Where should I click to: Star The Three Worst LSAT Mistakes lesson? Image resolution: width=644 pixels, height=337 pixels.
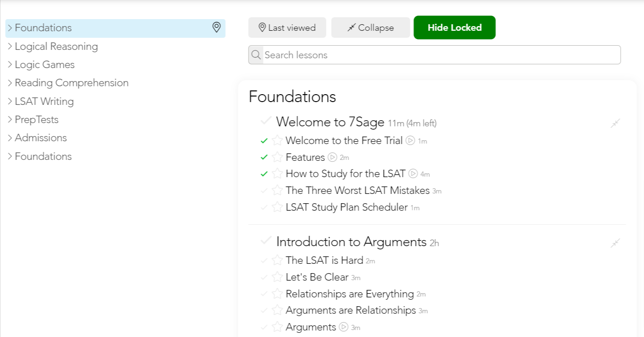tap(277, 190)
